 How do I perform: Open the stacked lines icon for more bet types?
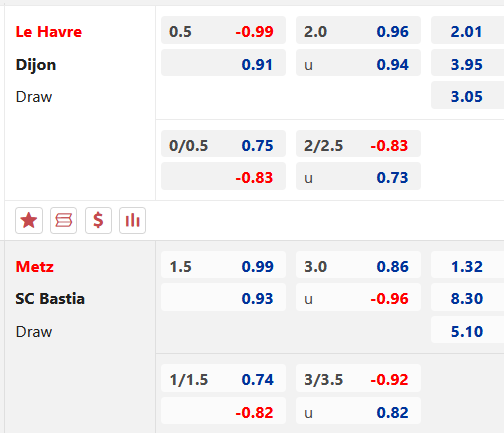[x=63, y=220]
